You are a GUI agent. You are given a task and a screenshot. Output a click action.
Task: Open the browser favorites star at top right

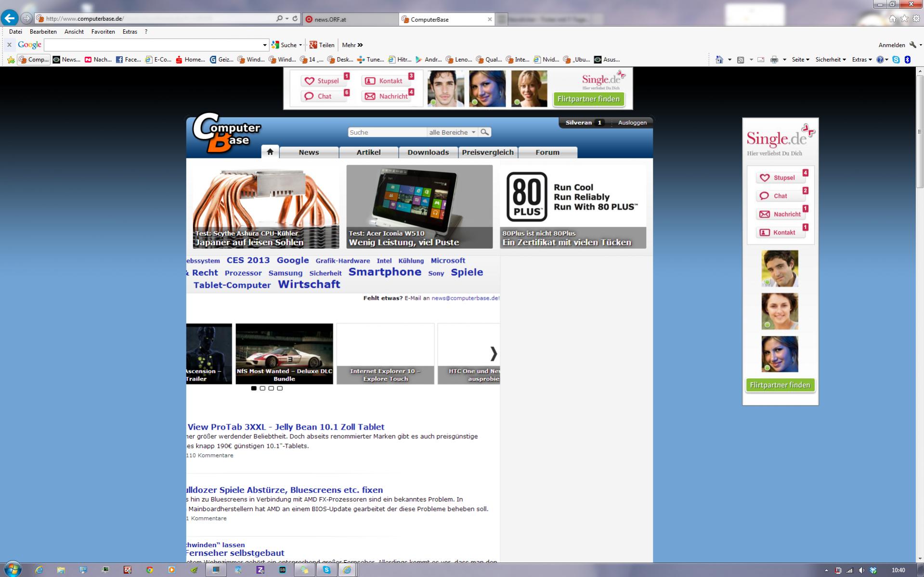pos(904,18)
